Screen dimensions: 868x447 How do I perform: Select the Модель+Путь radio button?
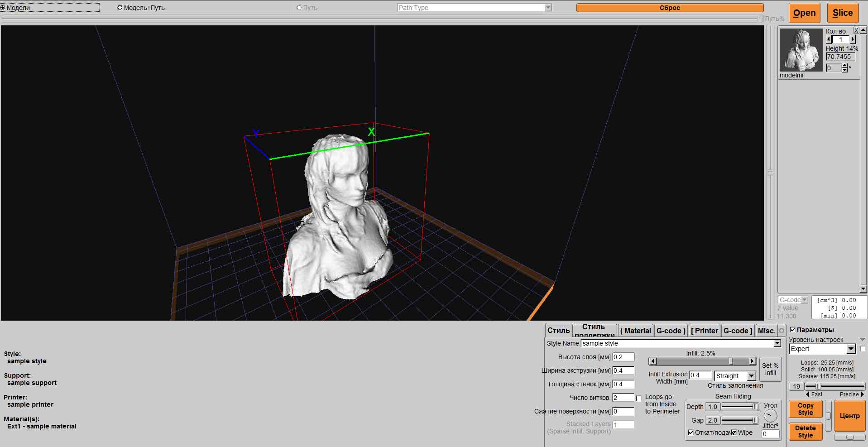pyautogui.click(x=120, y=8)
